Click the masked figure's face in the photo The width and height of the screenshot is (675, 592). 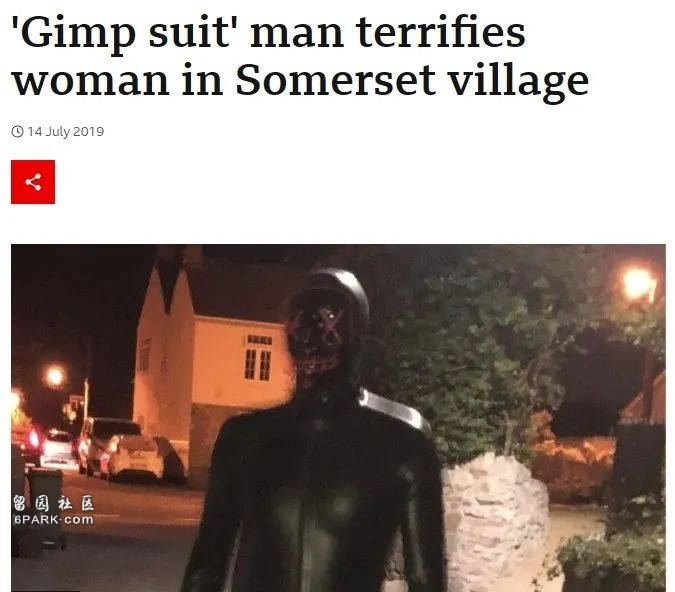pyautogui.click(x=317, y=340)
